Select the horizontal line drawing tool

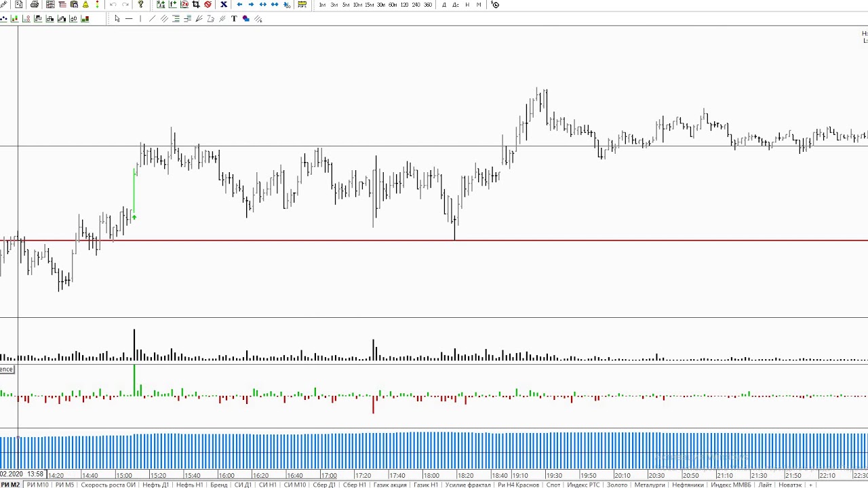129,18
